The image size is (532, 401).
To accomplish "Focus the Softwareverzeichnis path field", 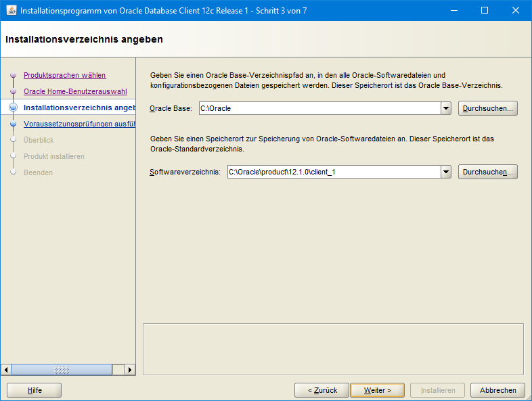I will (x=334, y=172).
